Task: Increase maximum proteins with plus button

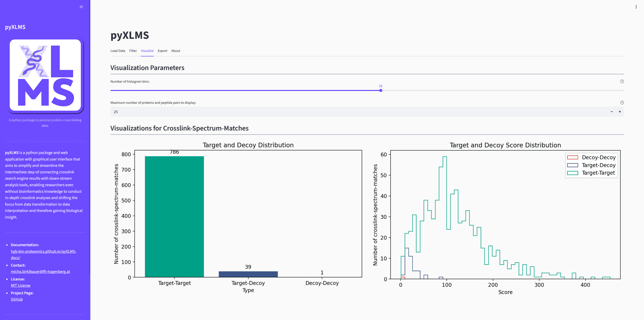Action: pos(620,112)
